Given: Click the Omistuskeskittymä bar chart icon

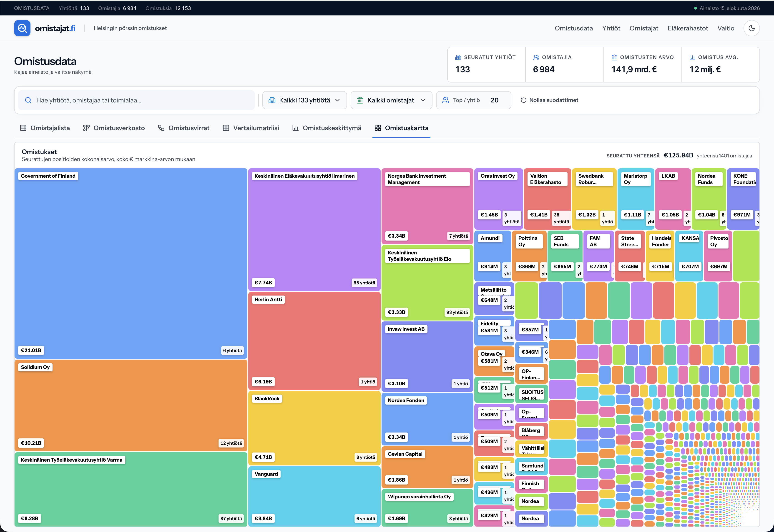Looking at the screenshot, I should click(x=295, y=128).
